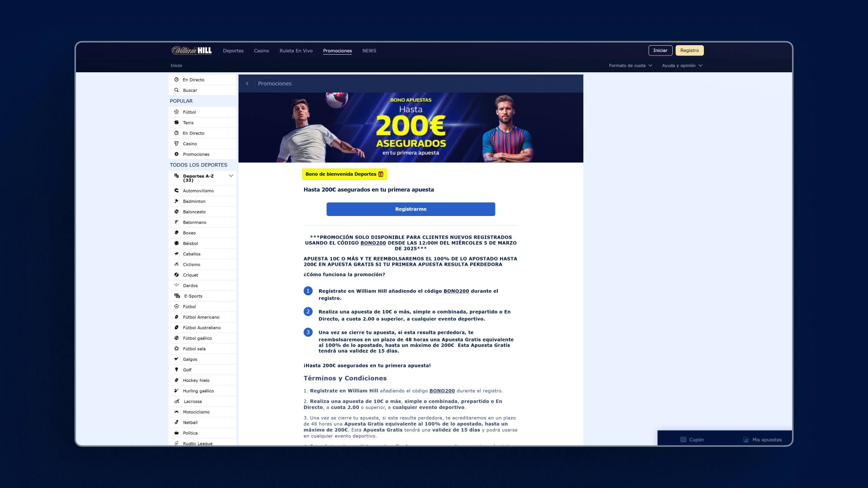The image size is (868, 488).
Task: Click the Promociones icon in Popular list
Action: coord(176,154)
